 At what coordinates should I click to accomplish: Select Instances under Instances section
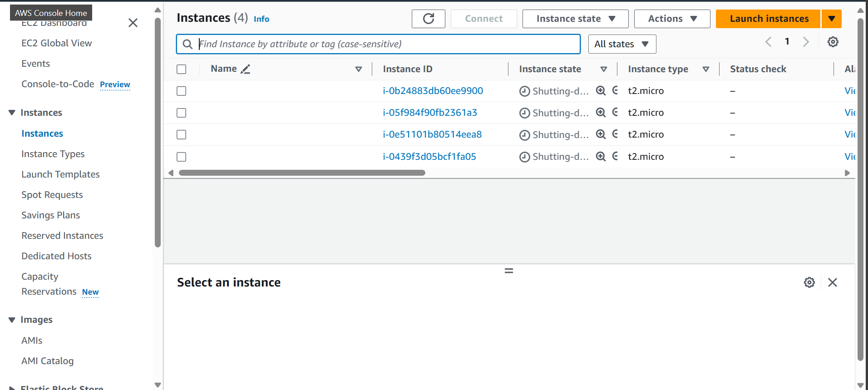(42, 133)
